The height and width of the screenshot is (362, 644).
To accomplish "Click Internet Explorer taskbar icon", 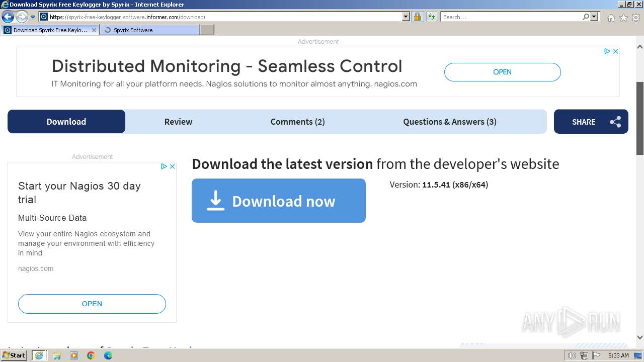I will (x=39, y=355).
